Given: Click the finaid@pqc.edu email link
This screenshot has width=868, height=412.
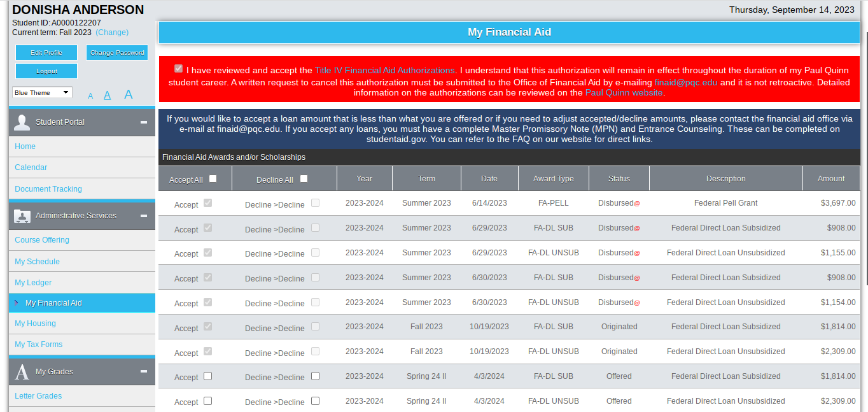Looking at the screenshot, I should pos(686,82).
